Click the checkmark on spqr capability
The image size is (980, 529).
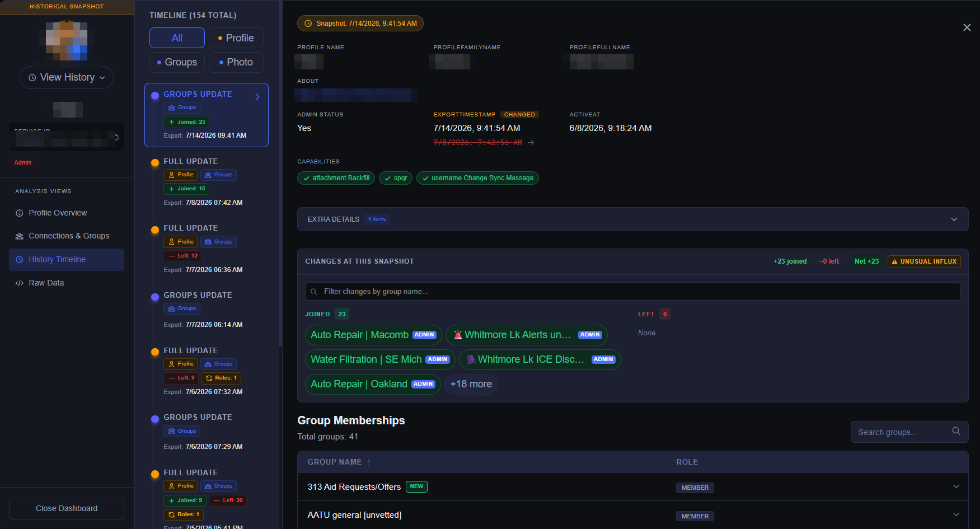pos(388,179)
